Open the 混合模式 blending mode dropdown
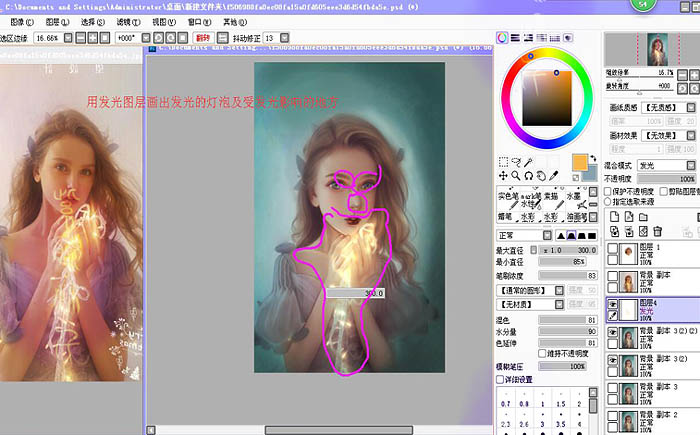Screen dimensions: 700x435 coord(691,166)
